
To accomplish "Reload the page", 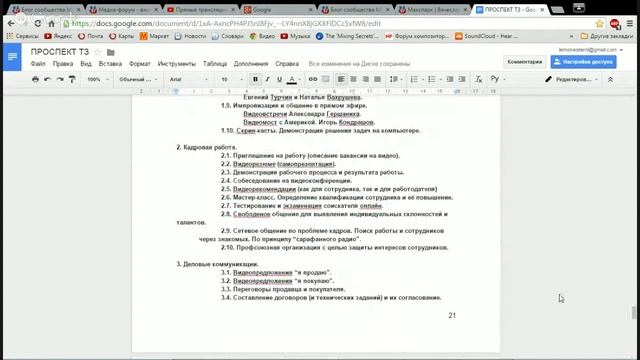I will click(38, 24).
